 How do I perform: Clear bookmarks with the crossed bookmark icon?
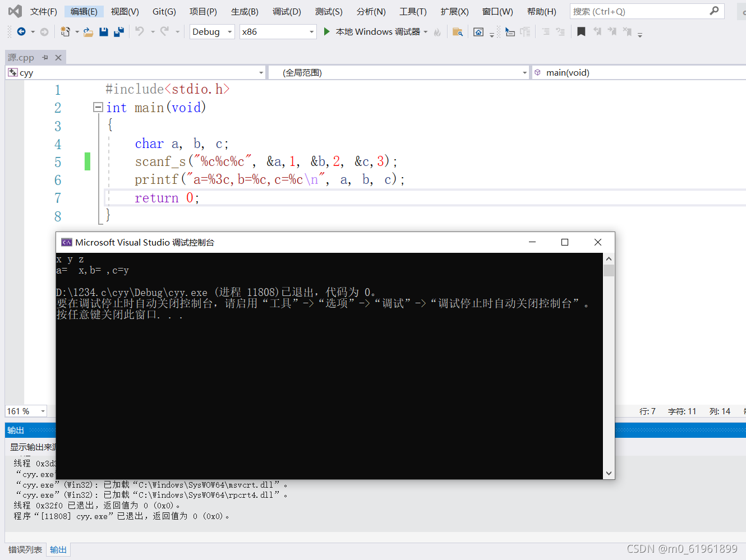(627, 32)
